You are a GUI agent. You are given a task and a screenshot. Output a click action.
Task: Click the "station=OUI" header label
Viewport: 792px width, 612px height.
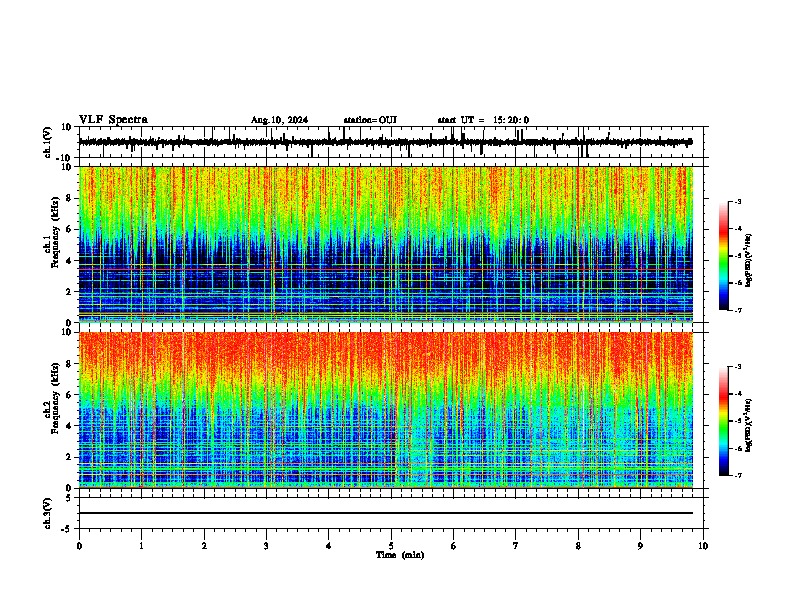[x=370, y=120]
